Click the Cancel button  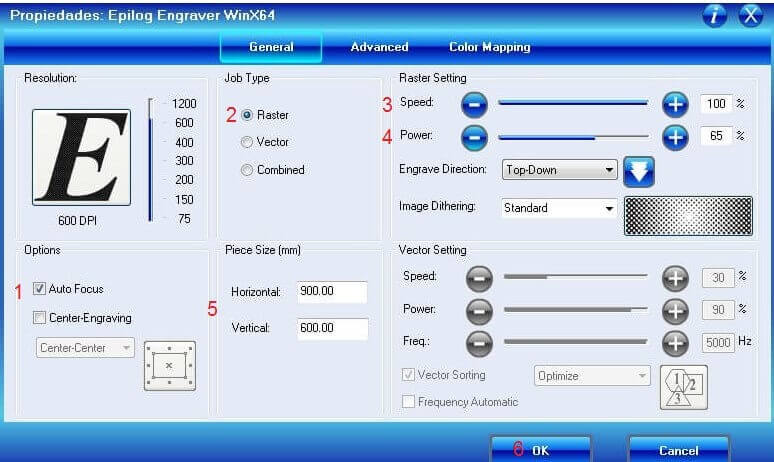(679, 450)
